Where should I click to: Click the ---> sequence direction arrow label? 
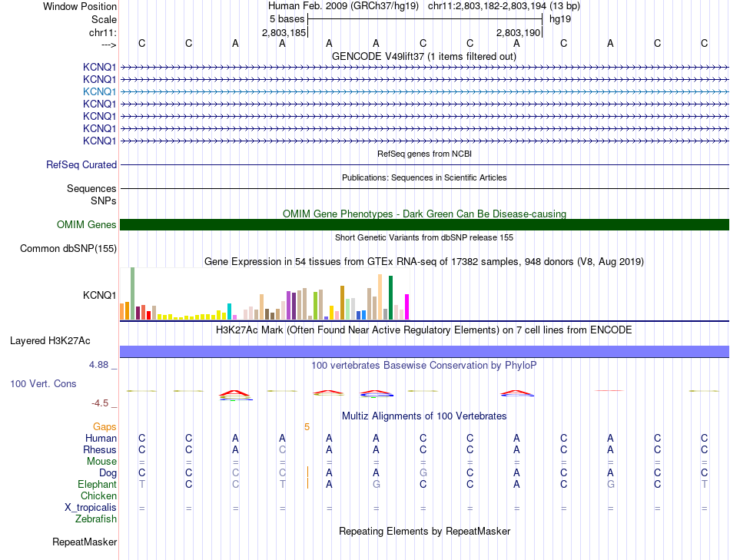point(108,45)
